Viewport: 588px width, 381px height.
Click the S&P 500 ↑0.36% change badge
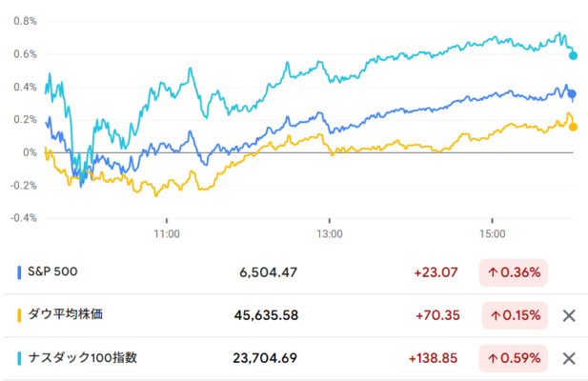tap(514, 272)
